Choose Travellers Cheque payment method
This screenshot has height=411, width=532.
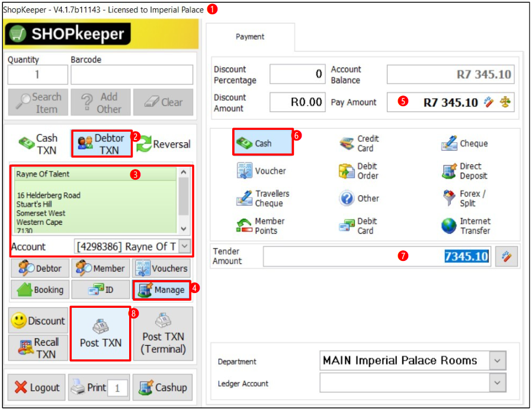coord(263,198)
